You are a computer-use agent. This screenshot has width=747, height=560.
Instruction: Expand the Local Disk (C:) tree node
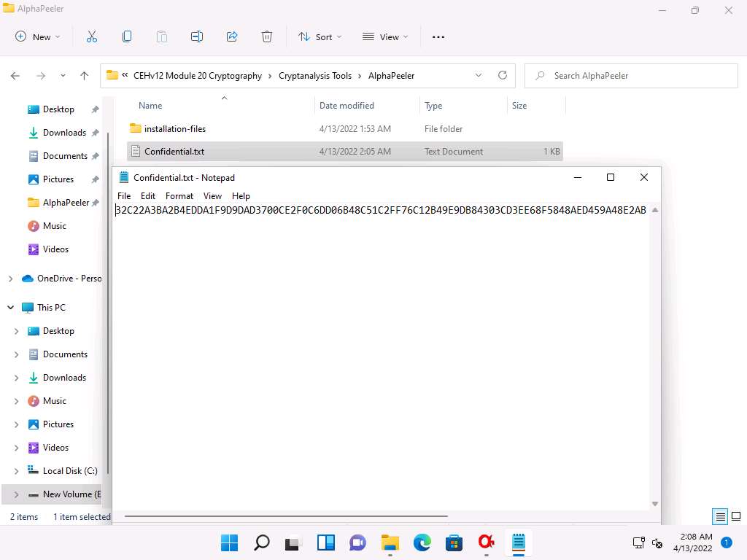(17, 471)
